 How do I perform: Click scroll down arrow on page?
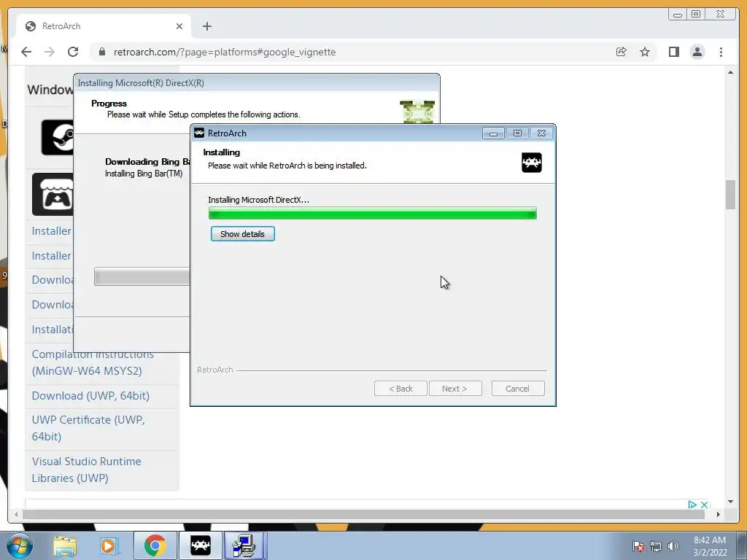[730, 502]
